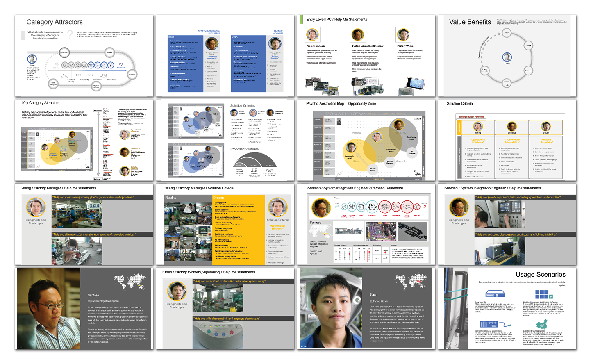
Task: Click the world map on Ethan's portrait slide
Action: (412, 282)
